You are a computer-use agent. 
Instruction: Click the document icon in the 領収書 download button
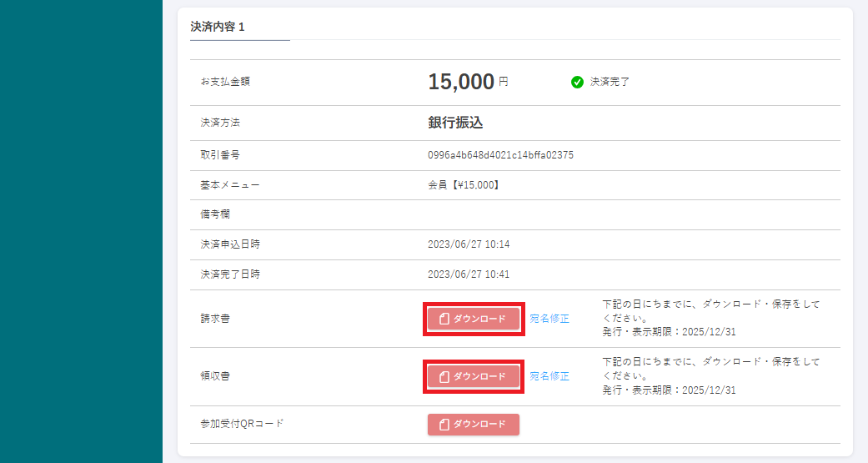coord(444,376)
